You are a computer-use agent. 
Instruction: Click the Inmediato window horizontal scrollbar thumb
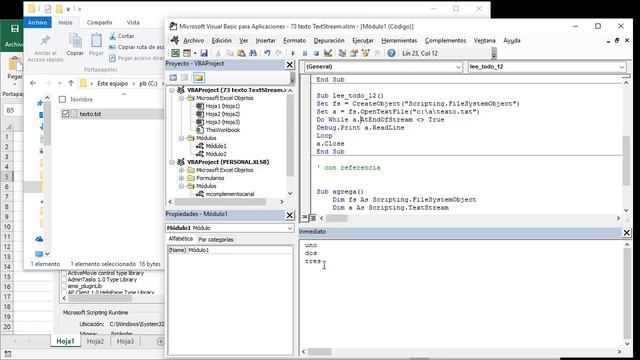coord(320,351)
